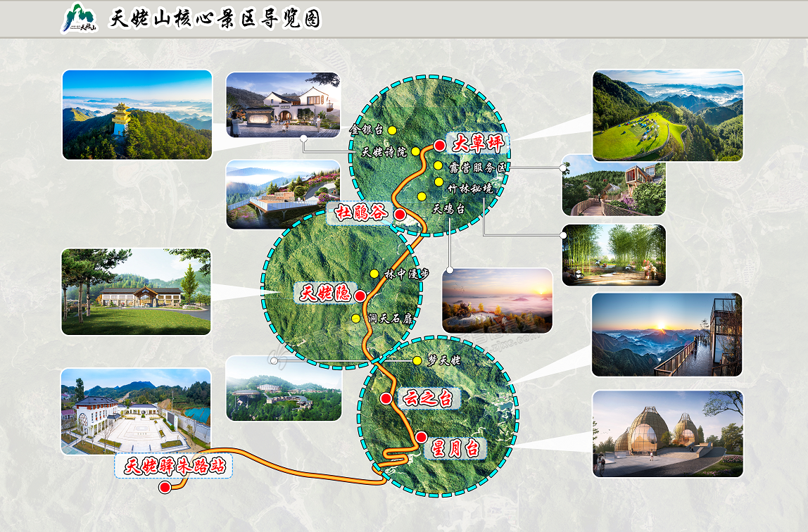Click the red marker beside 大草坪
This screenshot has height=532, width=808.
click(440, 146)
